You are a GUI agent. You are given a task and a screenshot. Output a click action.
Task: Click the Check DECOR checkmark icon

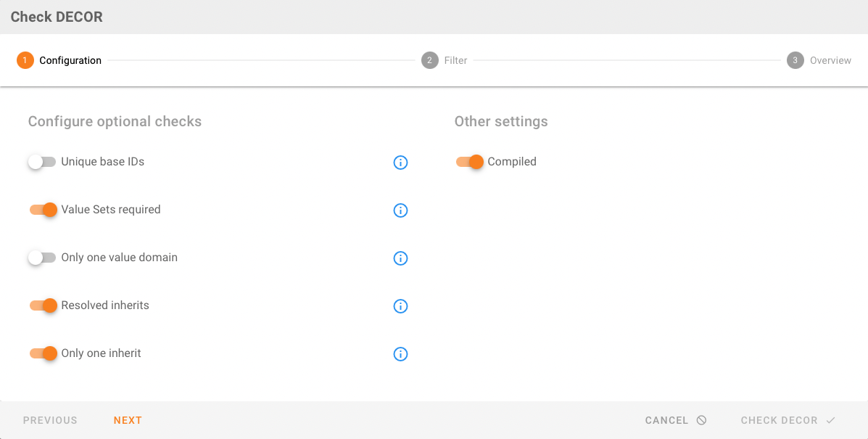pos(830,420)
